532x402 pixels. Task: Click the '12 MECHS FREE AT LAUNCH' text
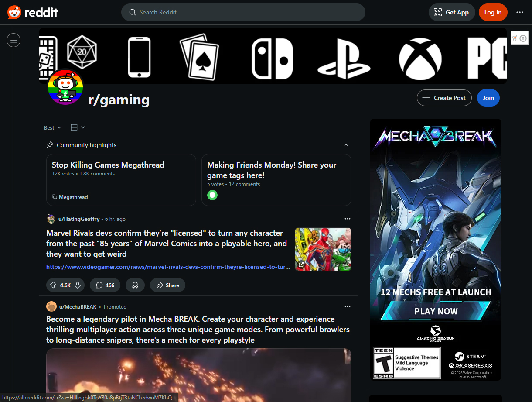tap(436, 292)
